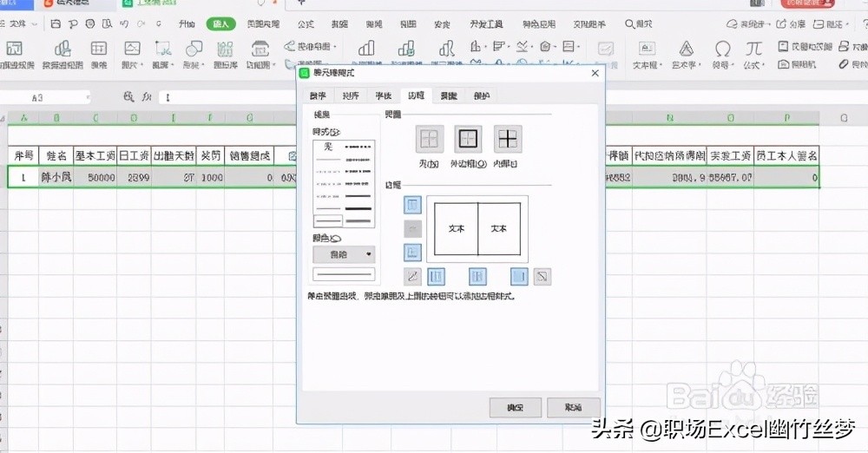Add diagonal-up border line
The image size is (868, 453).
(413, 277)
